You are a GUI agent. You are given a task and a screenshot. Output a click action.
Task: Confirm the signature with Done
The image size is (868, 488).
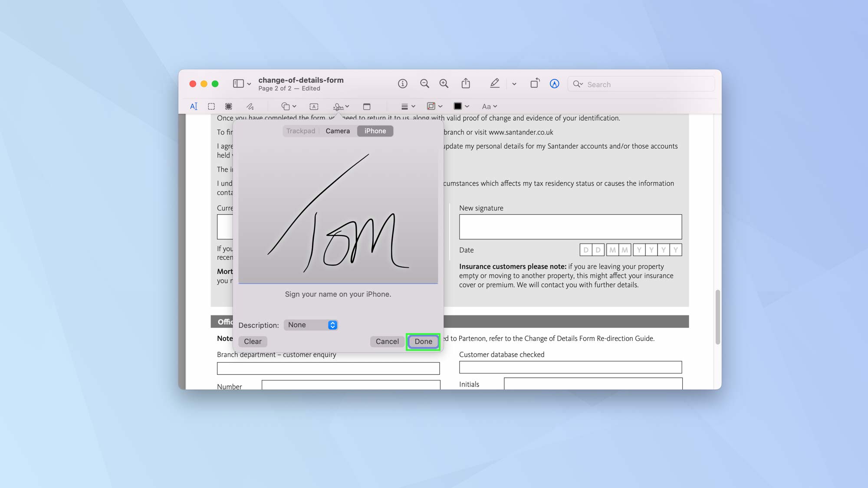[x=423, y=341]
